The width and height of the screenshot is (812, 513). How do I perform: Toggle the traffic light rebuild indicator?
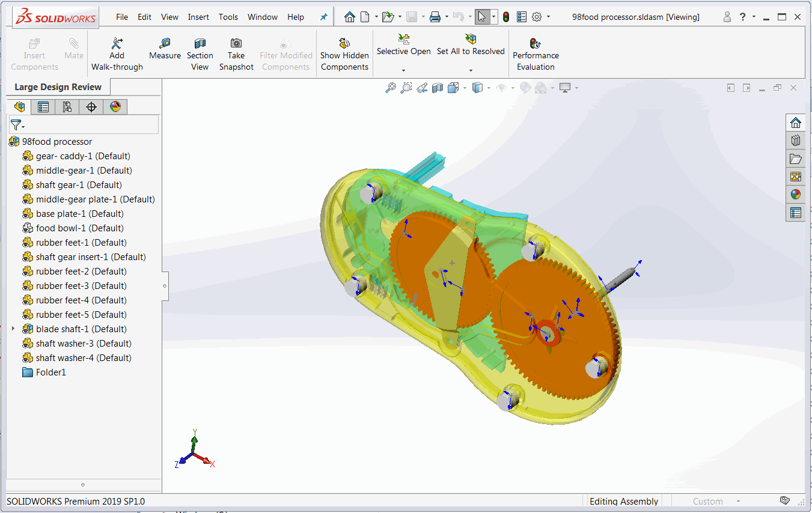click(506, 17)
